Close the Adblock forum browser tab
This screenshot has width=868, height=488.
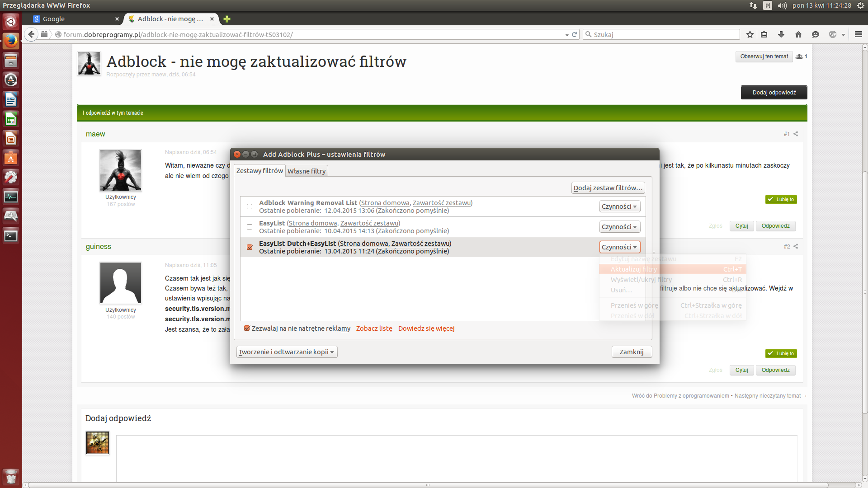[x=212, y=19]
